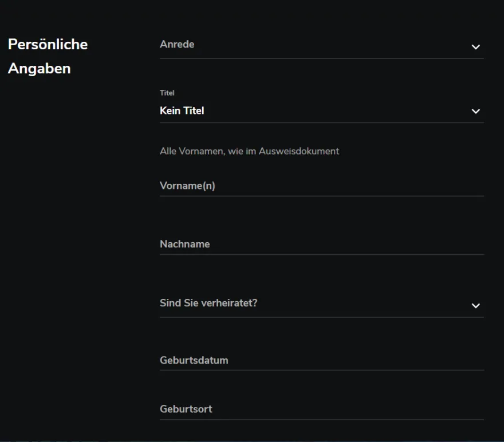
Task: Click the "Persönliche Angaben" section heading
Action: pos(47,56)
